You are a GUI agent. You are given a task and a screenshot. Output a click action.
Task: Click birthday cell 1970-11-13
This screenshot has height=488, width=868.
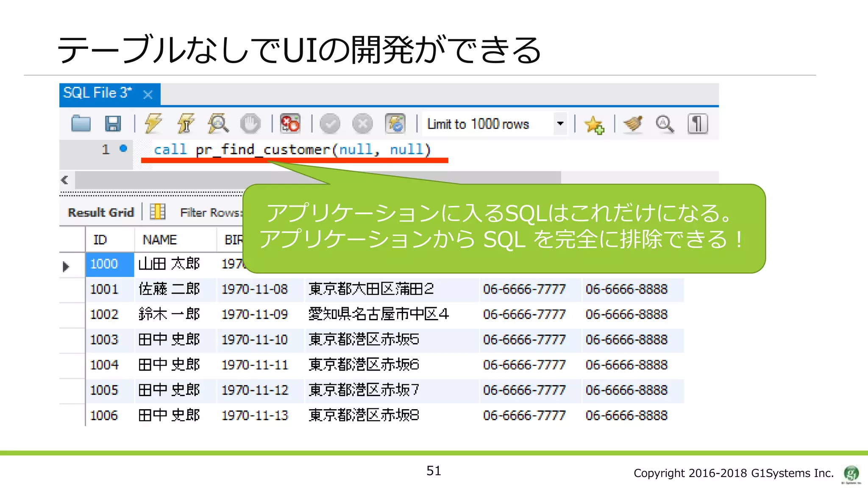coord(261,416)
